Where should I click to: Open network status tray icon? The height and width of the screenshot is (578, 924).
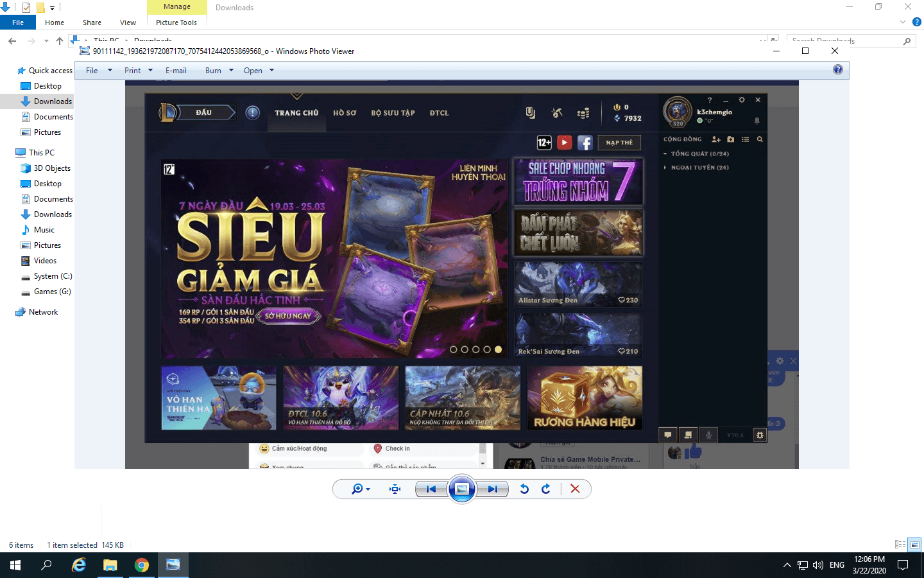coord(803,565)
